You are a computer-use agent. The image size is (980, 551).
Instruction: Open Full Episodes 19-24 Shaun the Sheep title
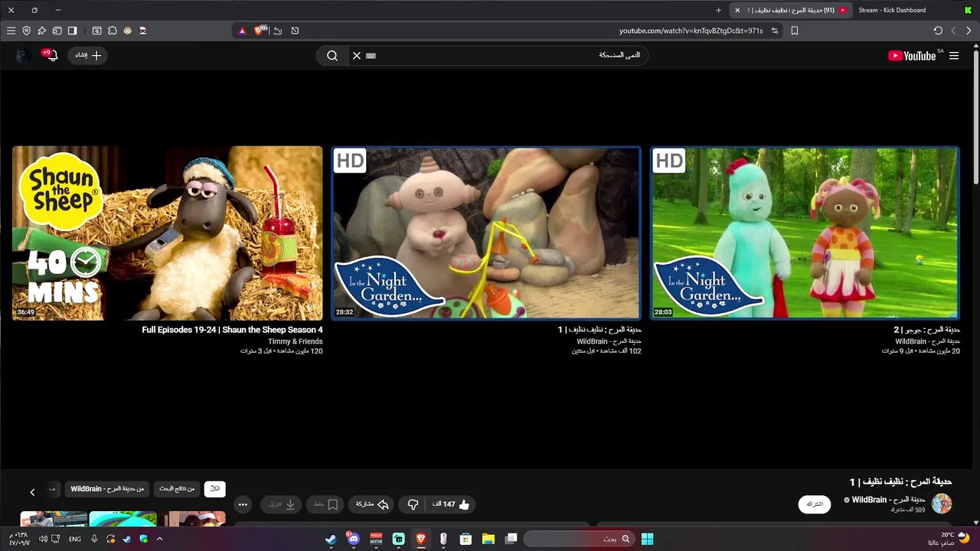click(x=232, y=330)
